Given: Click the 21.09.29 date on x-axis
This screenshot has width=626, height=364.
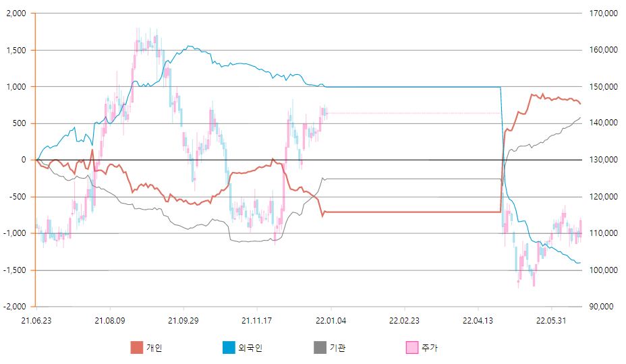Looking at the screenshot, I should tap(183, 320).
